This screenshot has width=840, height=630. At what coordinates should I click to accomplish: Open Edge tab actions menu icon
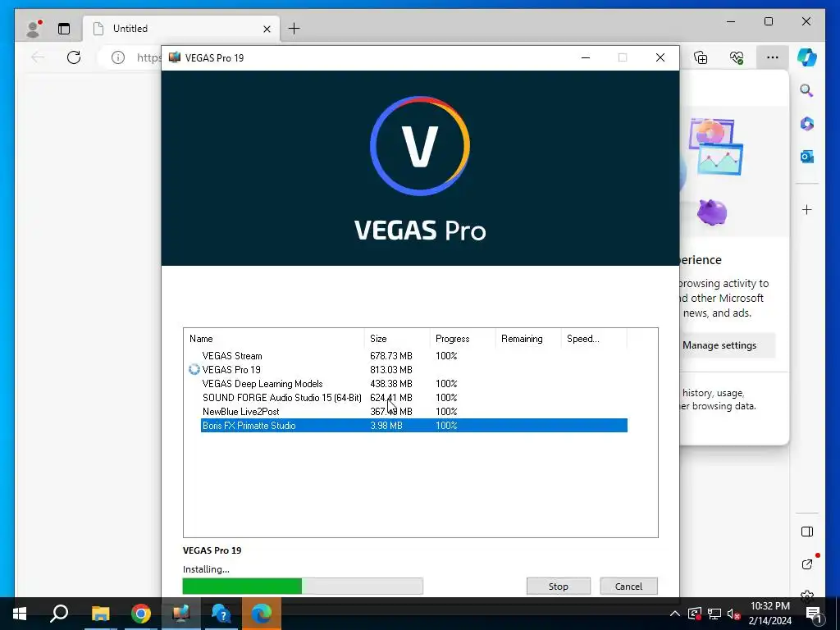(64, 29)
